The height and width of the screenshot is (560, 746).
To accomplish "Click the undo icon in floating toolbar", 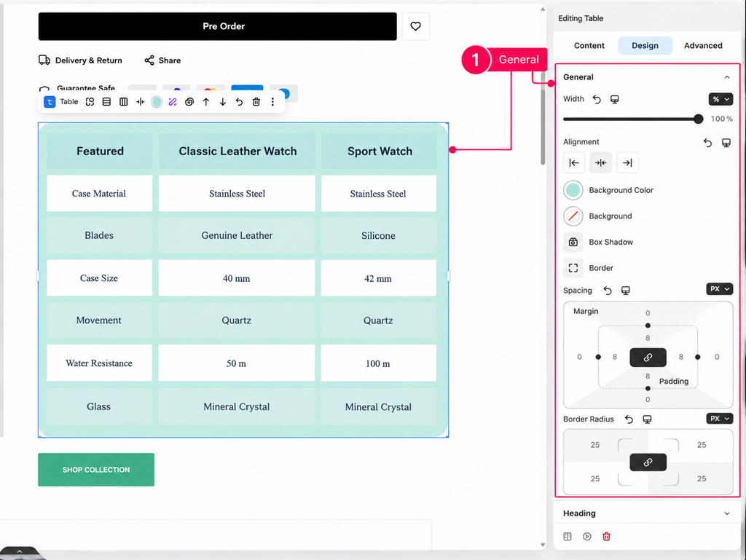I will click(x=239, y=102).
